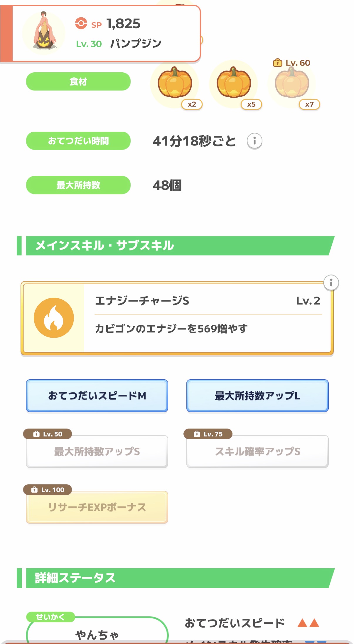Tap エナジーチャージS skill name

click(142, 301)
